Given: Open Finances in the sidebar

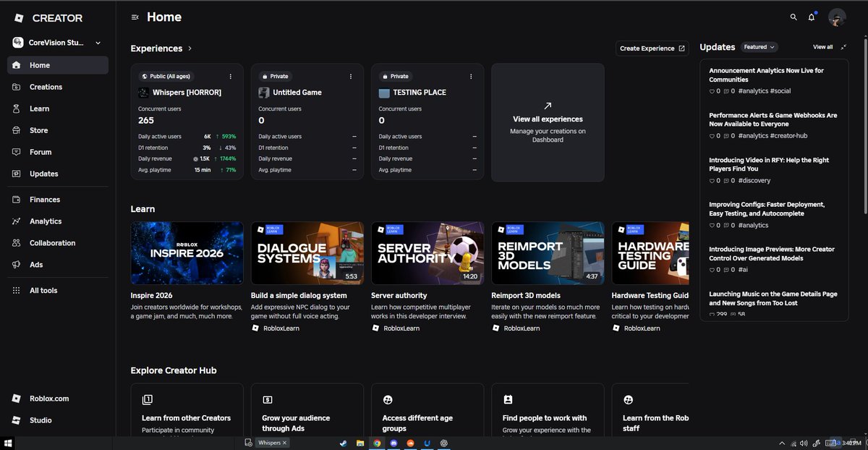Looking at the screenshot, I should point(58,200).
